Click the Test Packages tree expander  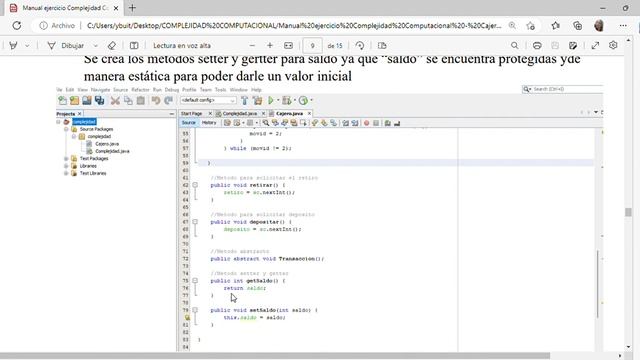click(x=66, y=158)
